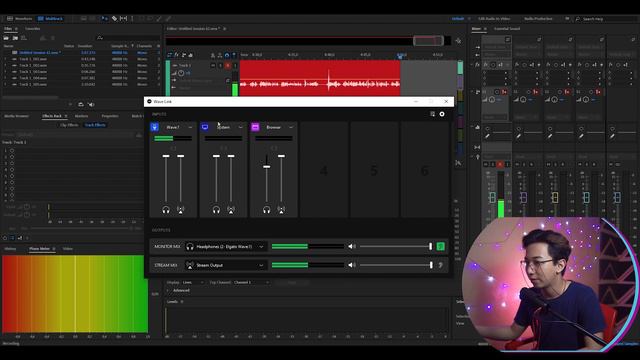The width and height of the screenshot is (640, 360).
Task: Mute Browser channel in stream mix
Action: point(281,210)
